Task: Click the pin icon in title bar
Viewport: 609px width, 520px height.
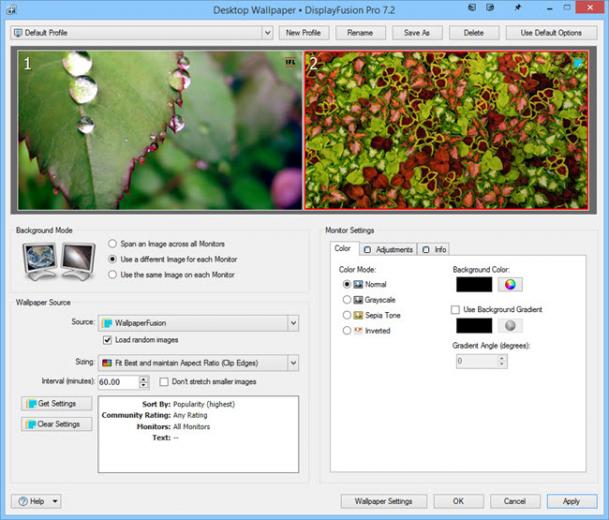Action: click(518, 8)
